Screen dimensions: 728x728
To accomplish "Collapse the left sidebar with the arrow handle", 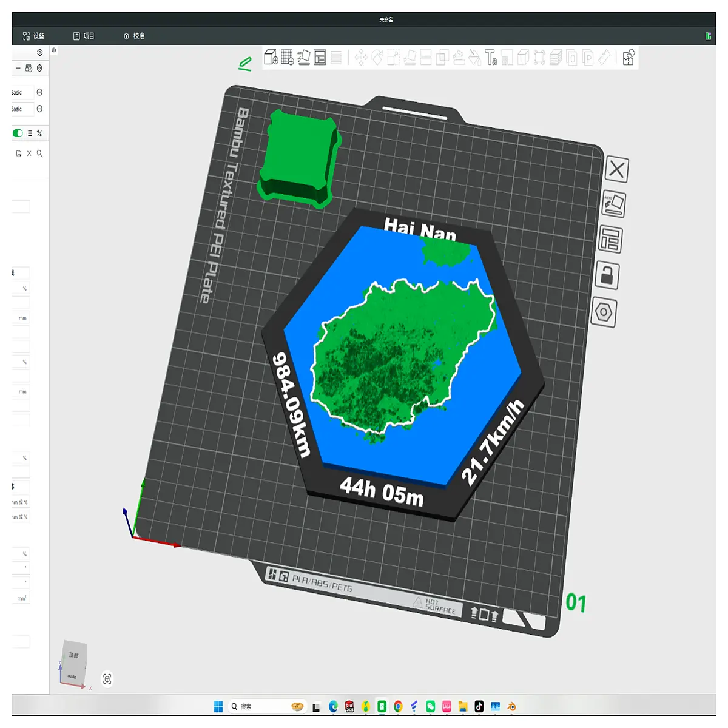I will [x=54, y=50].
